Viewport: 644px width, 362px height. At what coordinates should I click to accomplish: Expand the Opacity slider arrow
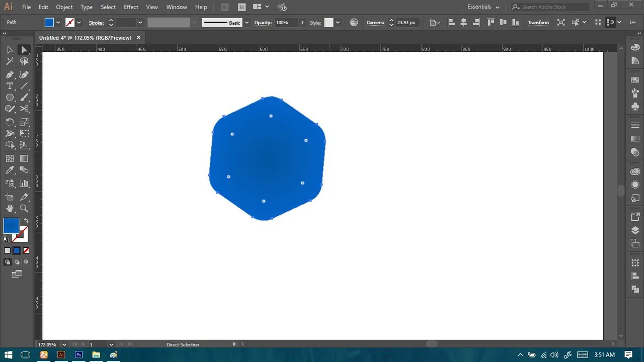(302, 23)
